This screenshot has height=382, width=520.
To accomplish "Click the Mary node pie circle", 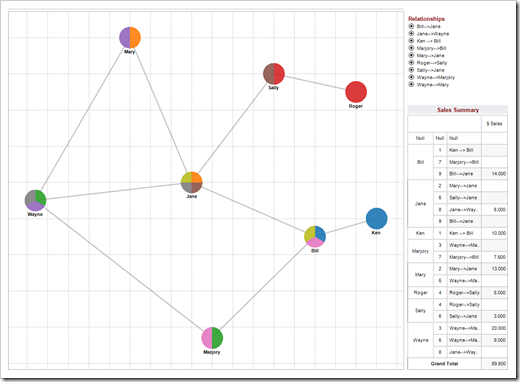I will 130,37.
